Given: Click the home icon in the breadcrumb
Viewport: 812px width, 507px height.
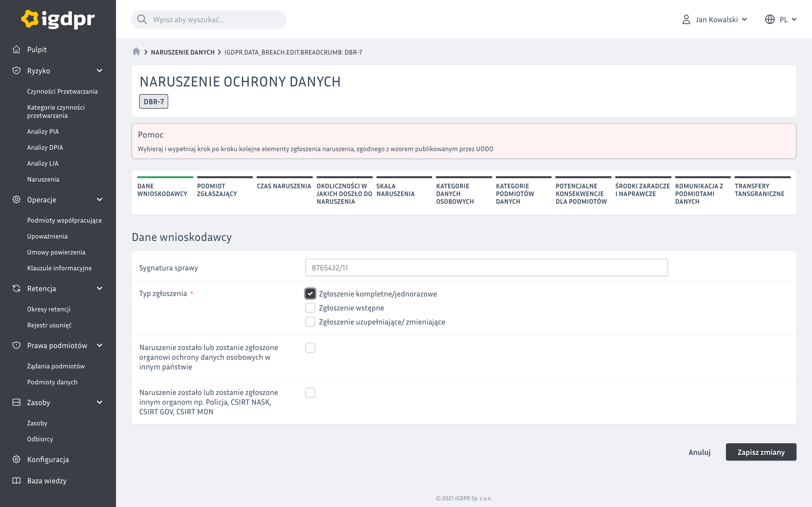Looking at the screenshot, I should click(137, 52).
